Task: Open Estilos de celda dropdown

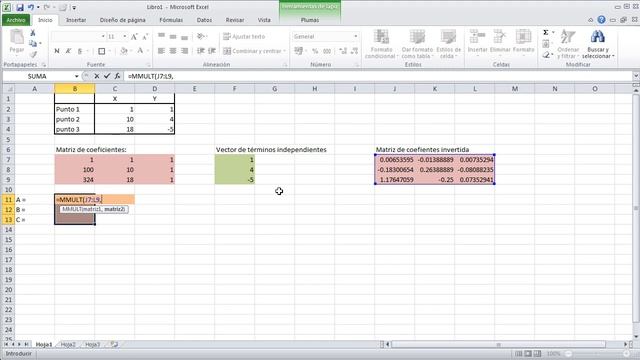Action: 449,44
